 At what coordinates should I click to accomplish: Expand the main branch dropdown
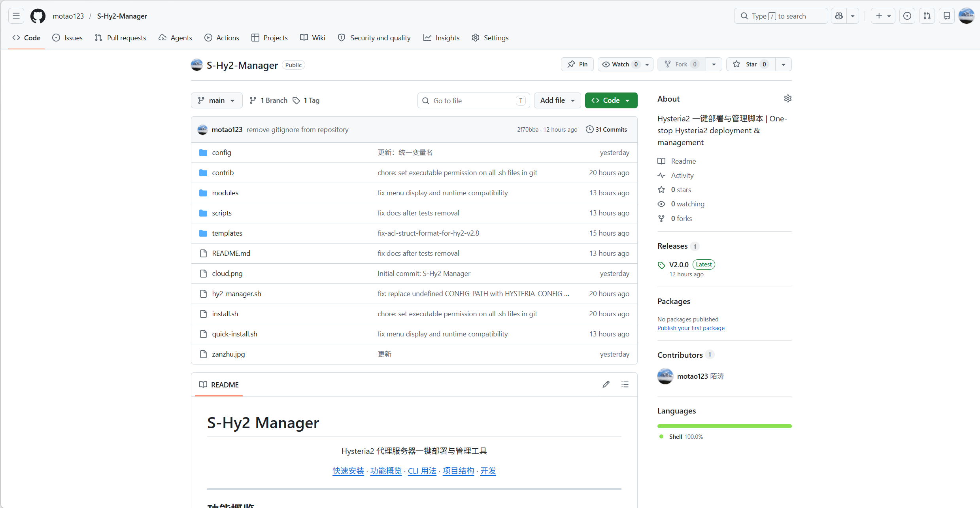tap(217, 100)
